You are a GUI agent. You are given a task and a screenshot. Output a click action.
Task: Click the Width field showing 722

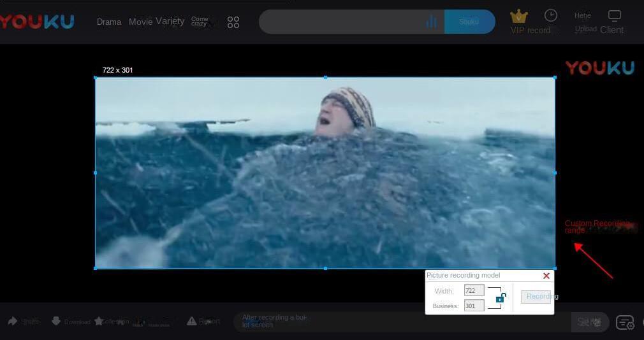tap(474, 290)
